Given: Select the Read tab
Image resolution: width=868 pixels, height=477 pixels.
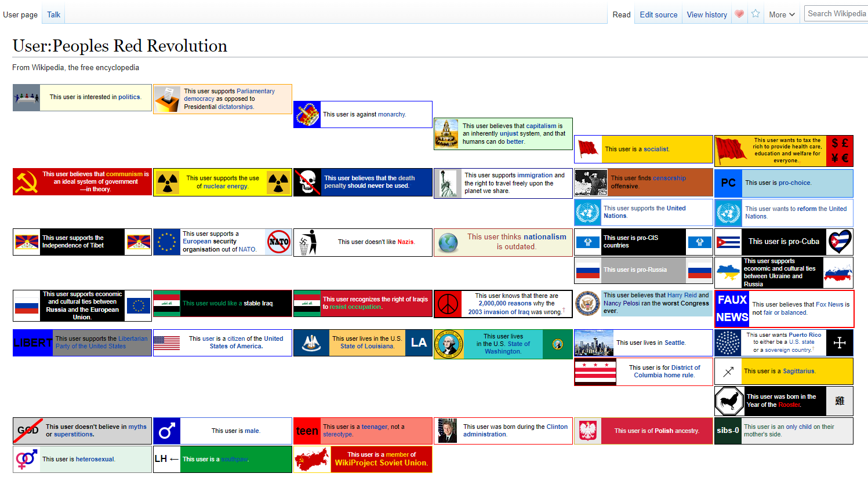Looking at the screenshot, I should [621, 14].
